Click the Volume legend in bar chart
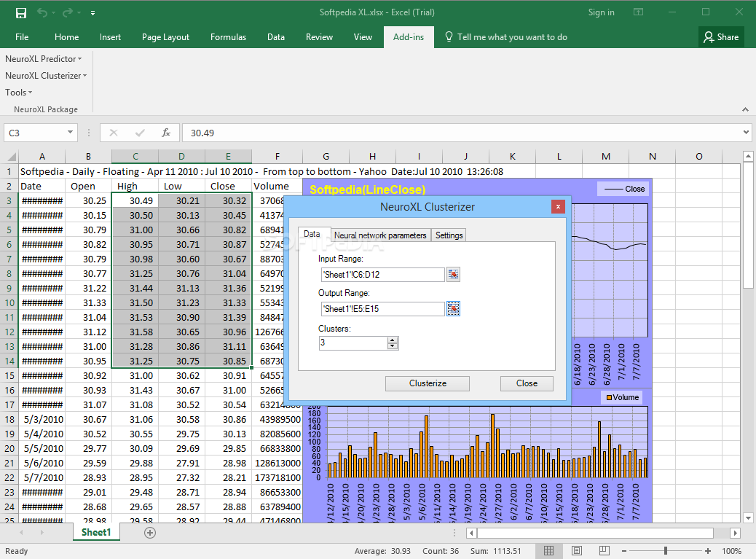Screen dimensions: 756x559 (x=622, y=397)
